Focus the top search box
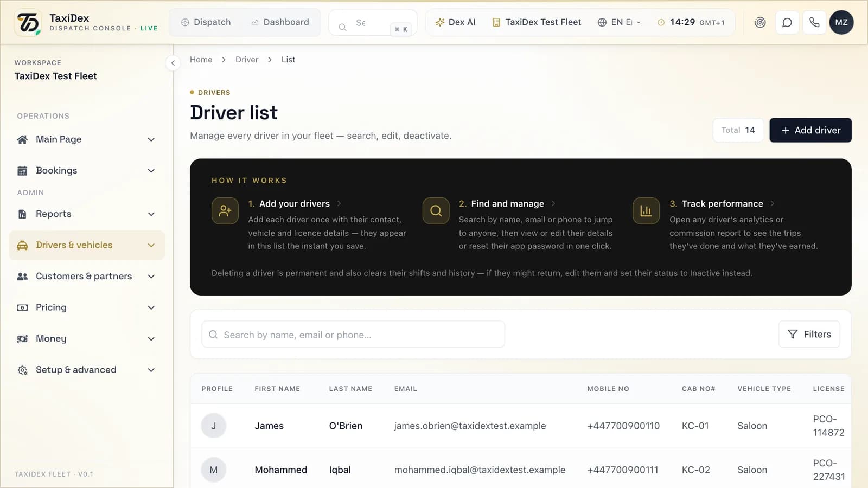 (373, 23)
